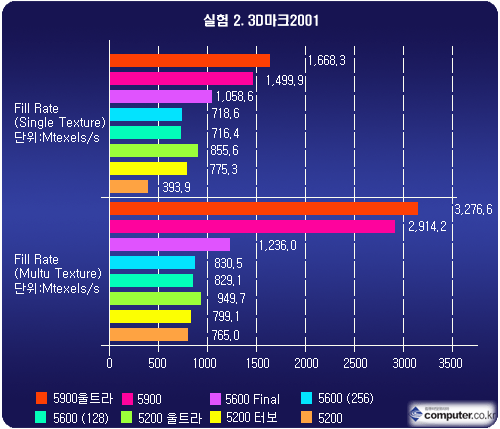Click the 949.7 value label

231,298
